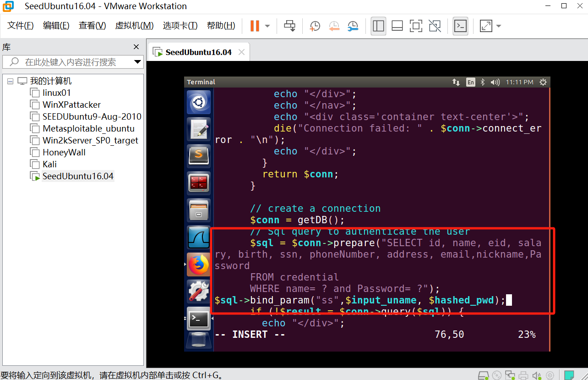Pause the virtual machine with the orange button
Image resolution: width=588 pixels, height=380 pixels.
(255, 26)
